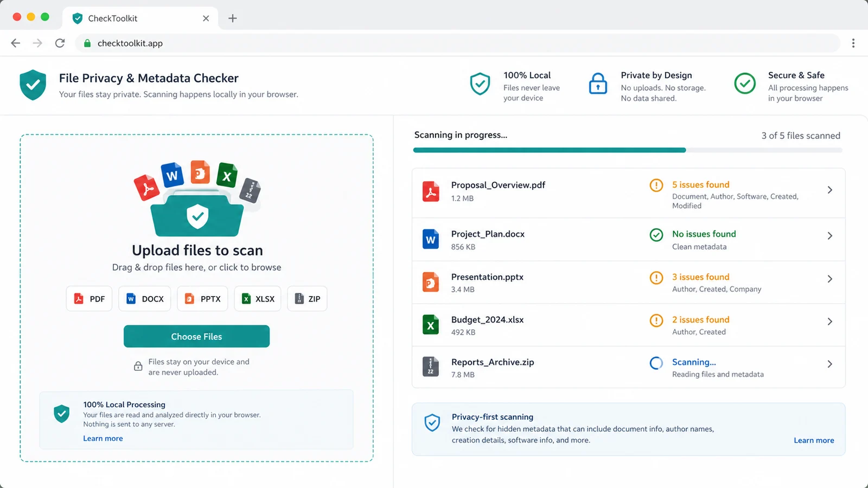
Task: Expand Budget_2024.xlsx details chevron
Action: point(830,322)
